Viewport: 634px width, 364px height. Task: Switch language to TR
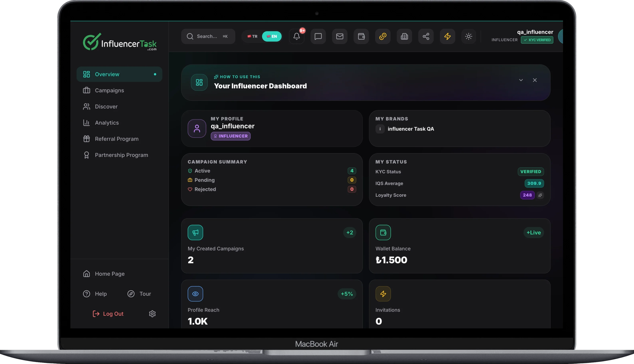[x=252, y=37]
